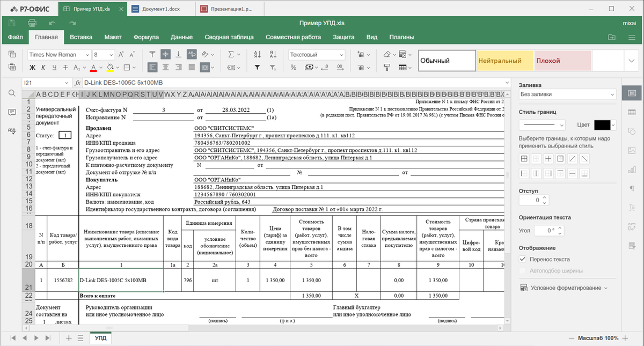
Task: Click the fx insert function icon
Action: tap(78, 83)
